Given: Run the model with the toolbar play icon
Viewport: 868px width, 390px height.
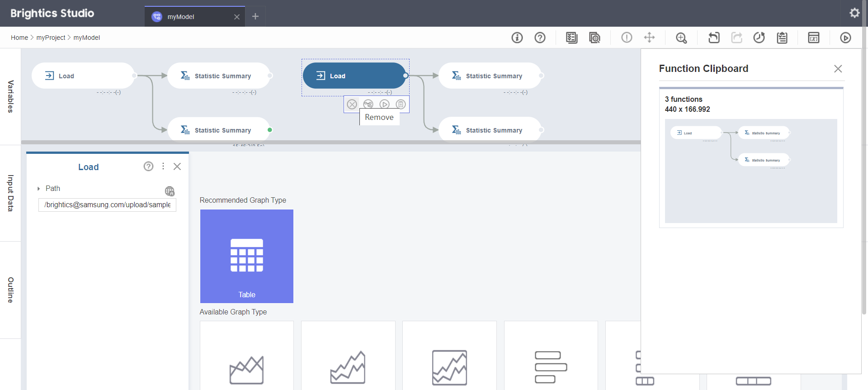Looking at the screenshot, I should click(x=845, y=38).
